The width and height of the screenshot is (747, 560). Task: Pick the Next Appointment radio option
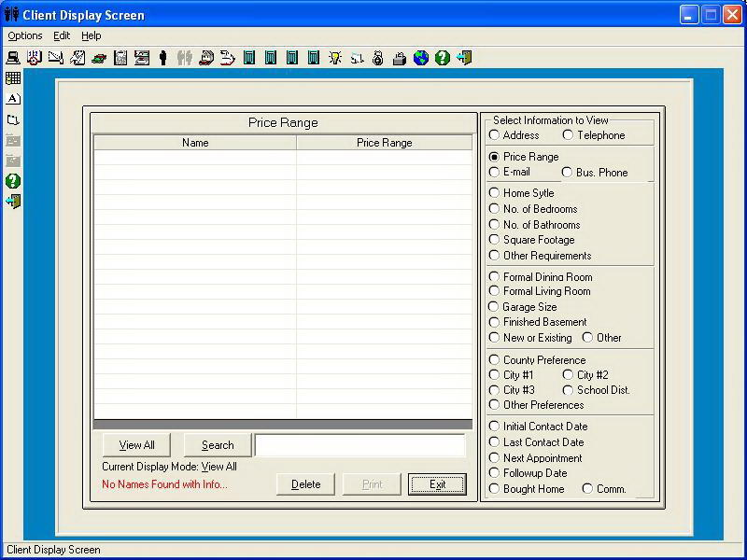point(494,458)
